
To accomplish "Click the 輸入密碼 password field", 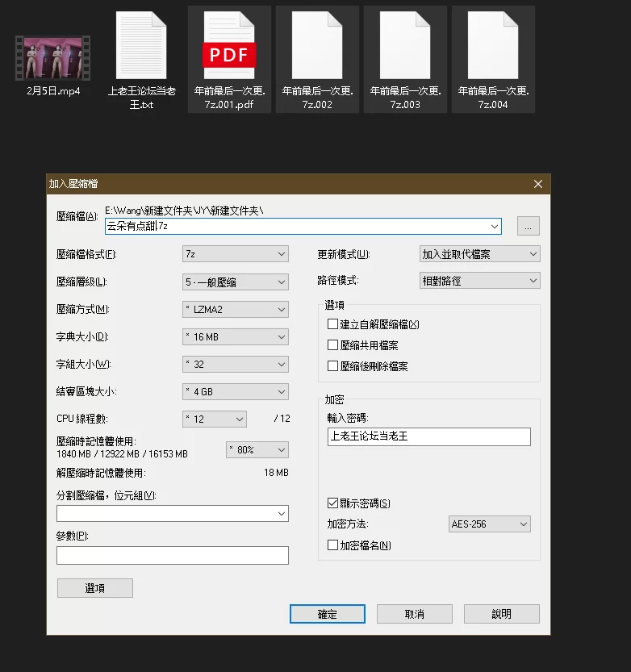I will [x=428, y=436].
